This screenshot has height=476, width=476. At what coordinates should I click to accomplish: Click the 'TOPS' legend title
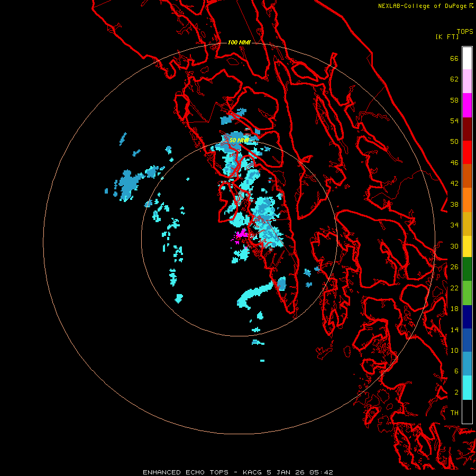point(465,31)
